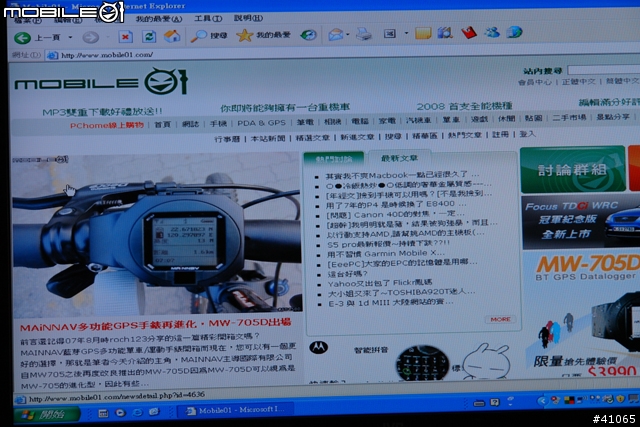Viewport: 640px width, 427px height.
Task: Open the Yahoo Flickr topic
Action: (x=380, y=283)
